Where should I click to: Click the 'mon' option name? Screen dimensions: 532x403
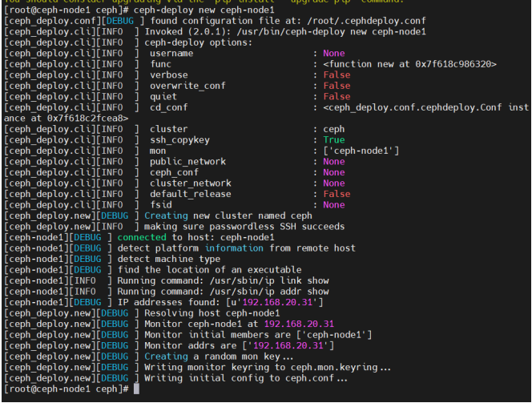click(x=158, y=151)
